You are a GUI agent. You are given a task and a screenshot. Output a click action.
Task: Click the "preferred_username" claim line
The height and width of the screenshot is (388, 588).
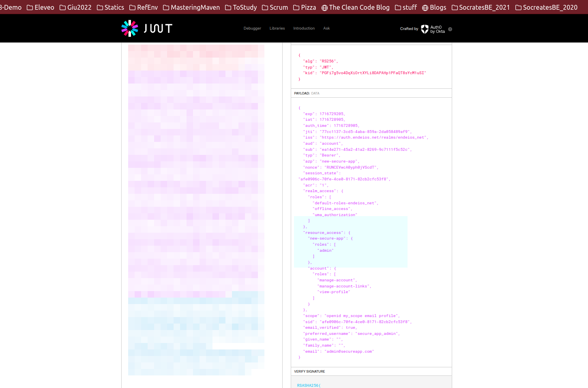click(351, 334)
